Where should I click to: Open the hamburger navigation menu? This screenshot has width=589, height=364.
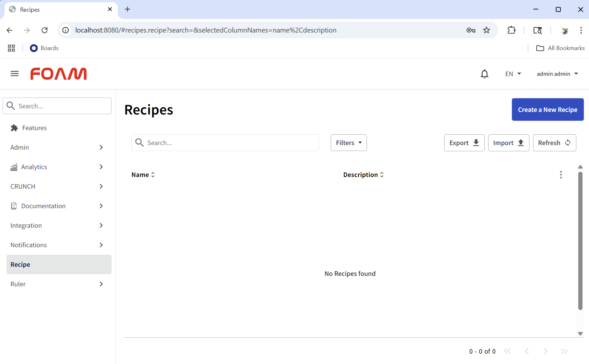tap(15, 74)
